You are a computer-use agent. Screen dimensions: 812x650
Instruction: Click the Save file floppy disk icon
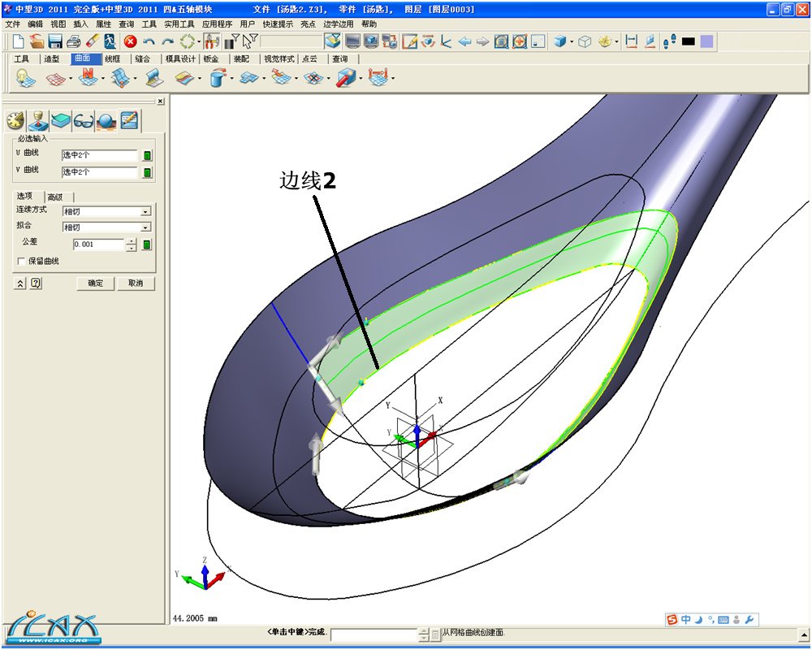pos(55,41)
